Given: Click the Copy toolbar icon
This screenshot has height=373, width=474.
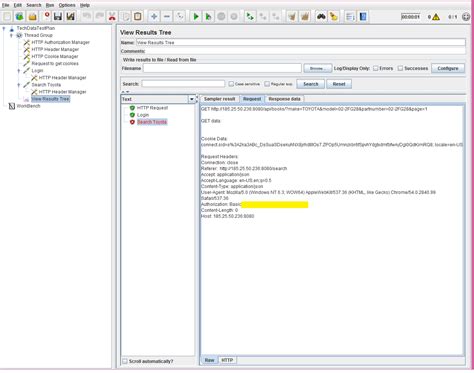Looking at the screenshot, I should click(x=125, y=16).
